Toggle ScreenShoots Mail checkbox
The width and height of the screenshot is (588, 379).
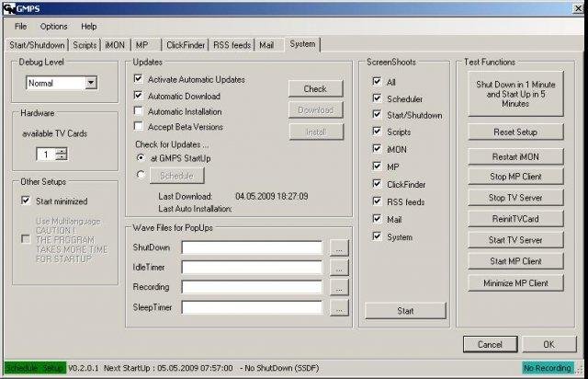click(x=377, y=219)
